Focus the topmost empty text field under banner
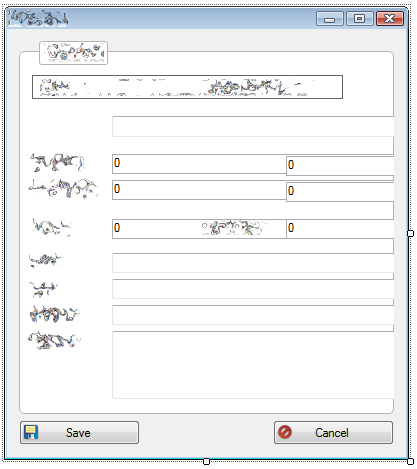This screenshot has height=469, width=417. coord(253,126)
